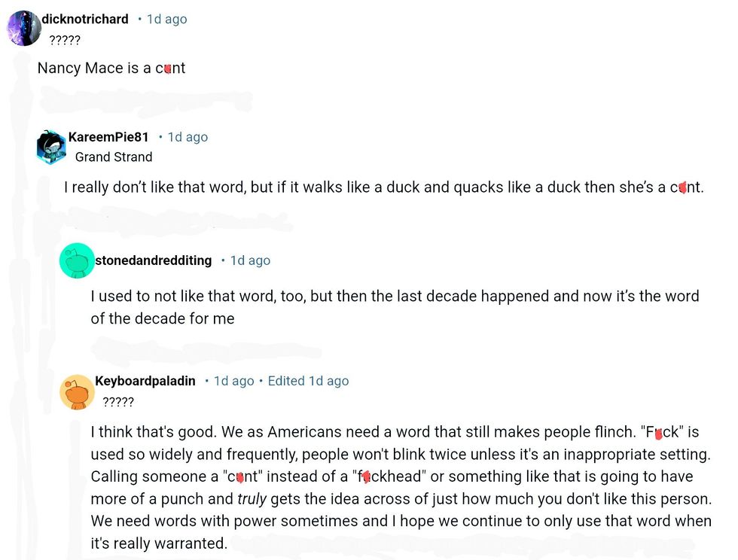738x560 pixels.
Task: Open the dicknotrichard user profile link
Action: point(85,19)
